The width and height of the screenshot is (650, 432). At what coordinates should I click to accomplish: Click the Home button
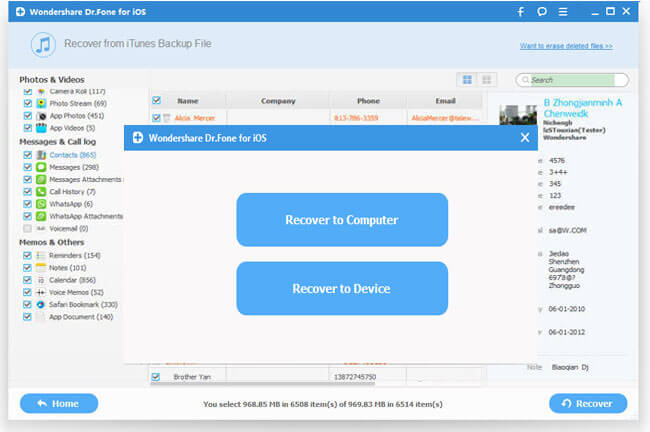(x=59, y=403)
